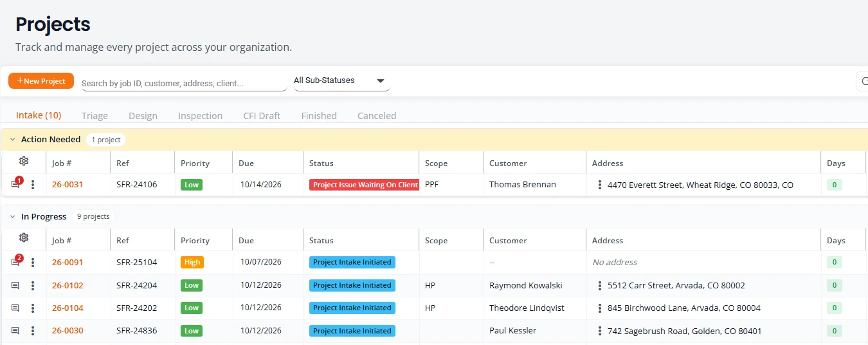Open the three-dot menu for job 26-0030
Screen dimensions: 868x345
(33, 331)
